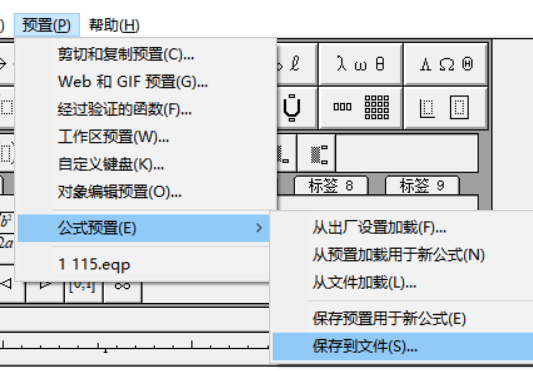The width and height of the screenshot is (533, 371).
Task: Switch to 标签 8 tab
Action: coord(331,186)
